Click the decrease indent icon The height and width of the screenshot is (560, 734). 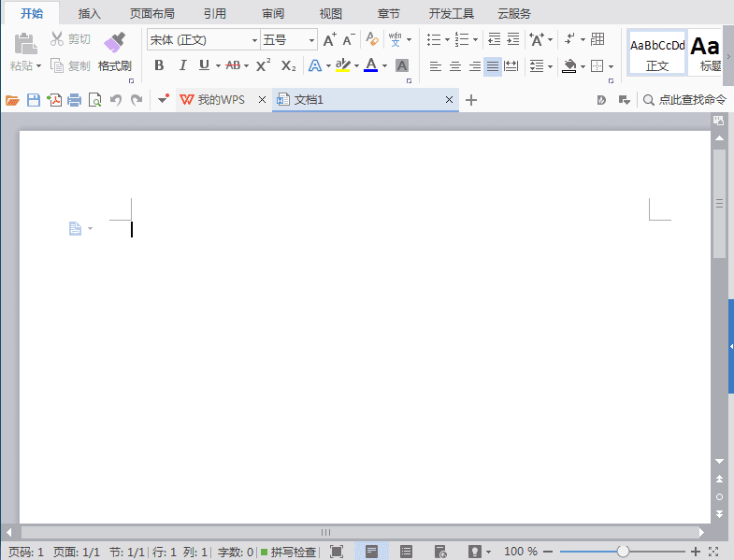click(x=495, y=39)
